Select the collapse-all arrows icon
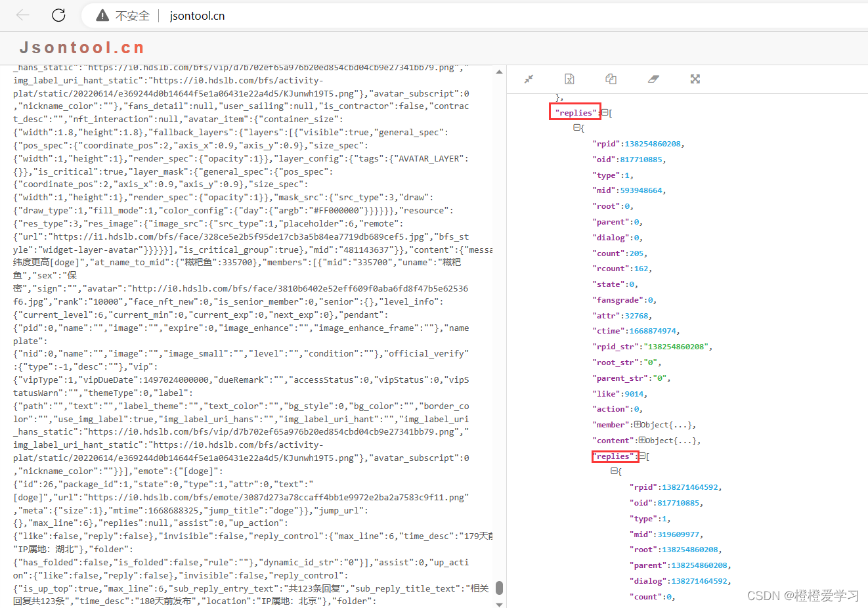Screen dimensions: 868x608 tap(529, 79)
